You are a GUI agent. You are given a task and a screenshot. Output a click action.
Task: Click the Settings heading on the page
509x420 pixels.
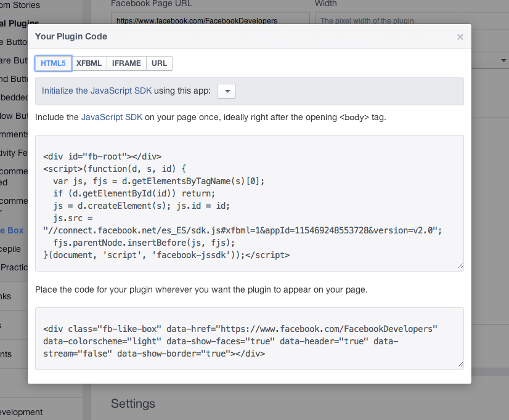point(133,404)
